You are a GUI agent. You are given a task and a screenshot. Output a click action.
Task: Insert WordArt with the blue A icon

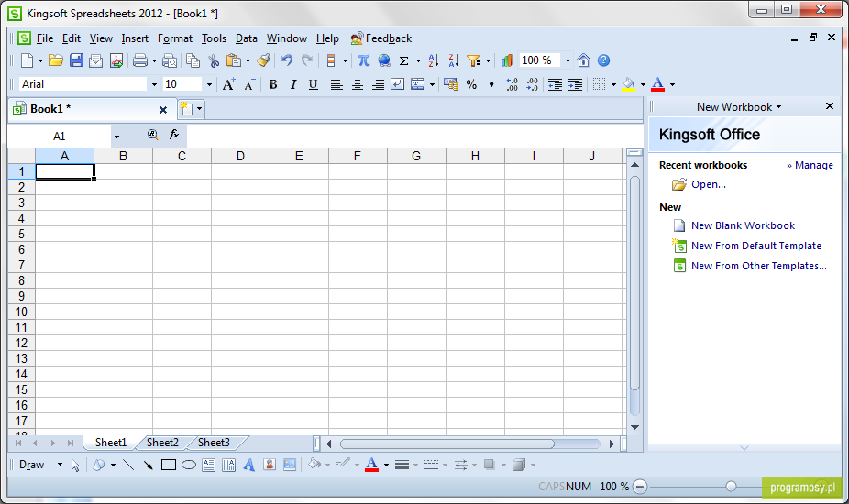tap(248, 465)
